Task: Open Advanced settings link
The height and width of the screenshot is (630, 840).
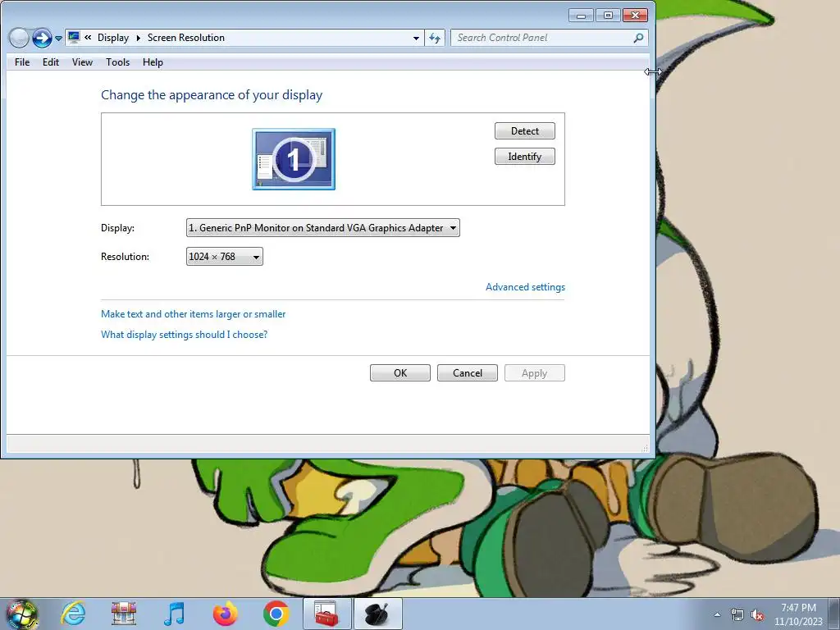Action: [x=525, y=287]
